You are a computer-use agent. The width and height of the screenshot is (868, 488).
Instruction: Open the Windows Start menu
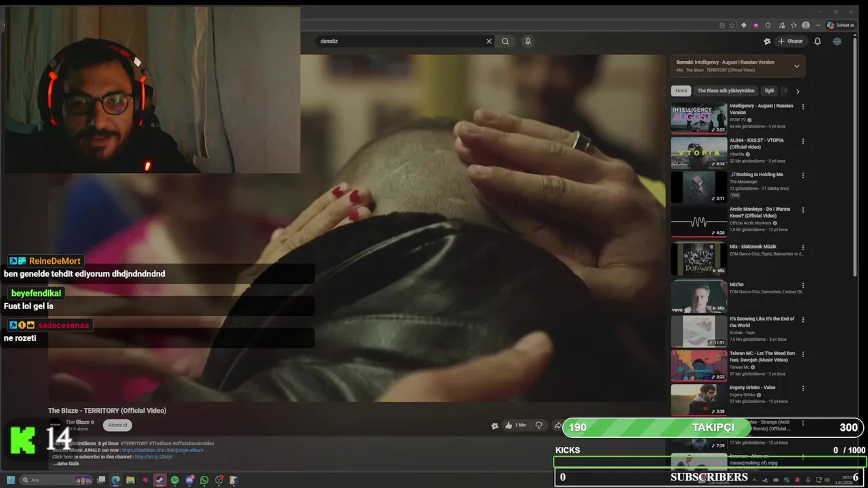pos(11,480)
